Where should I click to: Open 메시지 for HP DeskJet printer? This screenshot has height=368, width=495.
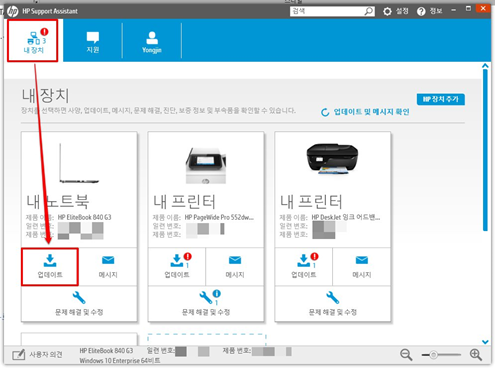pos(362,266)
